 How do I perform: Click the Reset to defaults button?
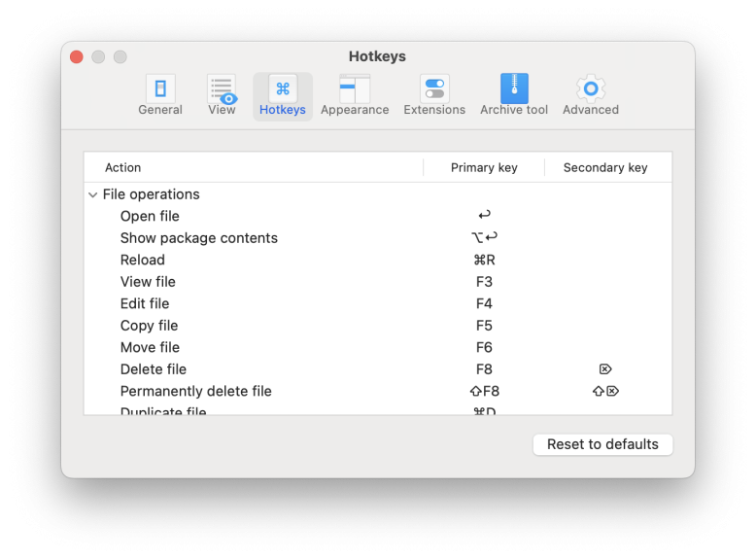[x=602, y=444]
